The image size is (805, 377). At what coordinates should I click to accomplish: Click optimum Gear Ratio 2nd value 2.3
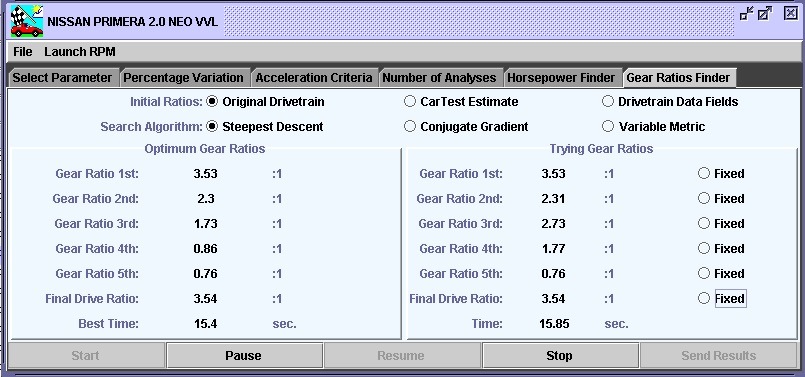click(x=205, y=199)
